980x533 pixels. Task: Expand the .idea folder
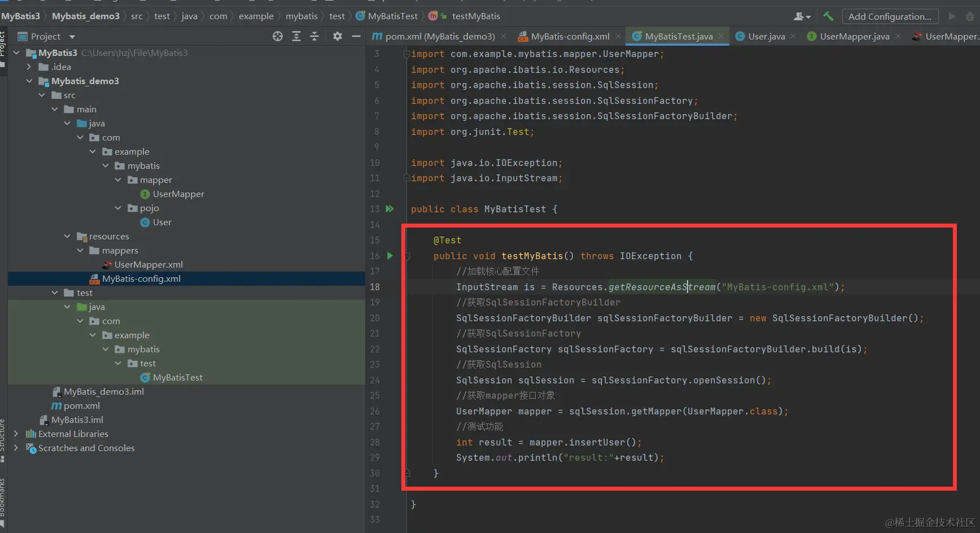pyautogui.click(x=29, y=67)
